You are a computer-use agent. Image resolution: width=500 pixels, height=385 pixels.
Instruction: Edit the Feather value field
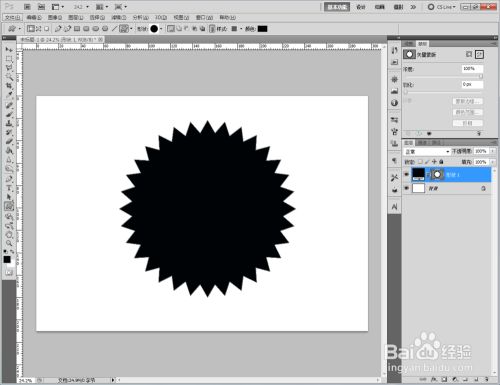click(472, 85)
